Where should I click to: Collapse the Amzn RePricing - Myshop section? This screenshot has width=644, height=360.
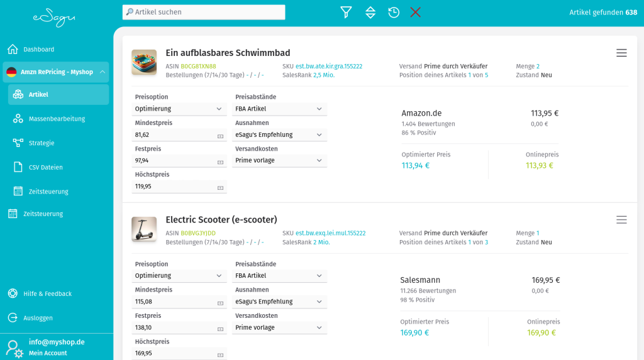[103, 72]
